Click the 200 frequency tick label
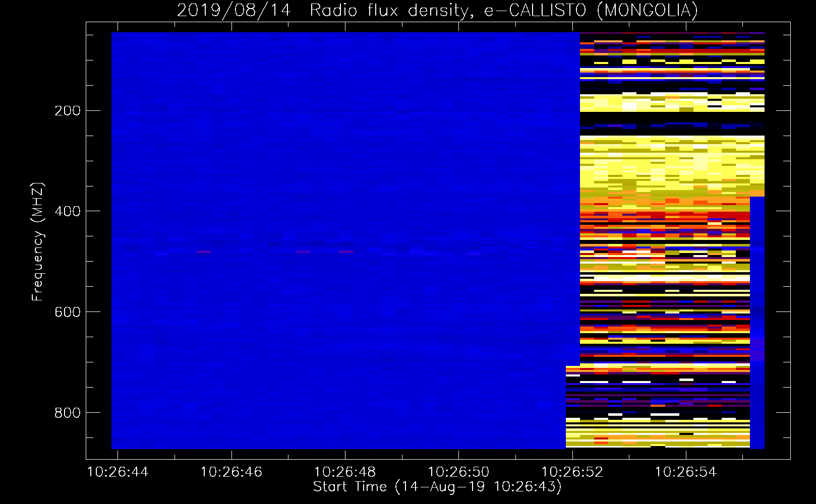The width and height of the screenshot is (816, 504). click(68, 110)
